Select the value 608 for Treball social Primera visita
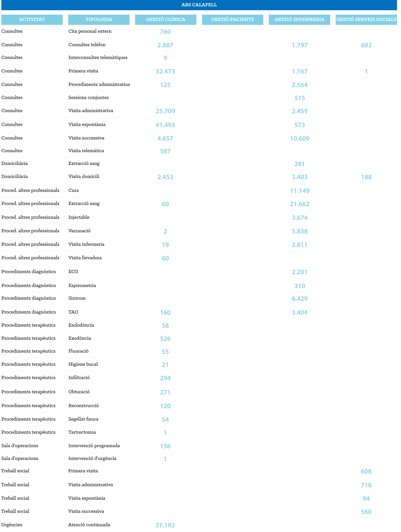401x532 pixels. click(x=366, y=471)
